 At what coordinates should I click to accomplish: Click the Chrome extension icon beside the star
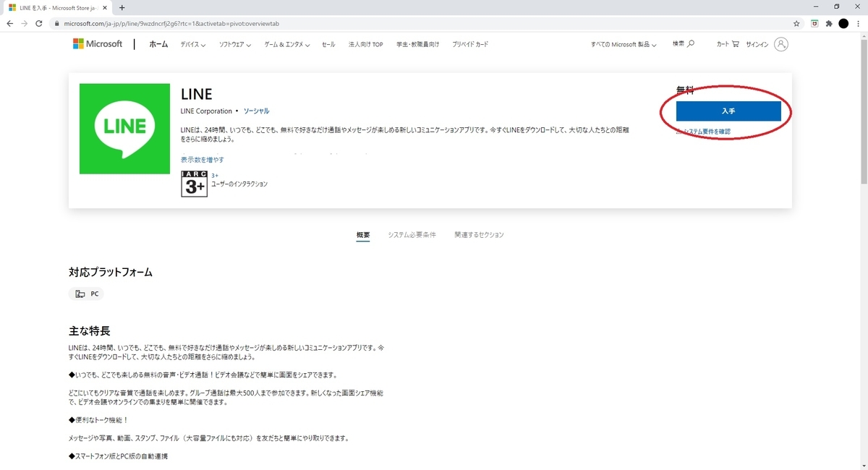814,23
